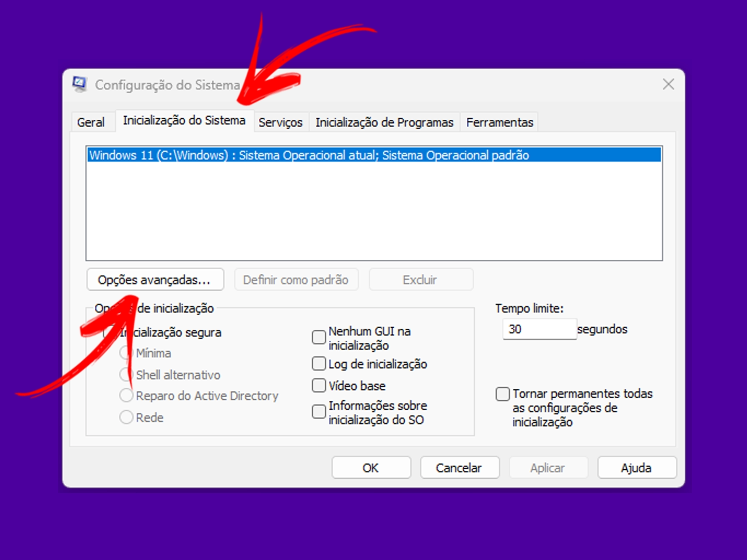Enable Log de inicialização
Screen dimensions: 747x560
[319, 363]
